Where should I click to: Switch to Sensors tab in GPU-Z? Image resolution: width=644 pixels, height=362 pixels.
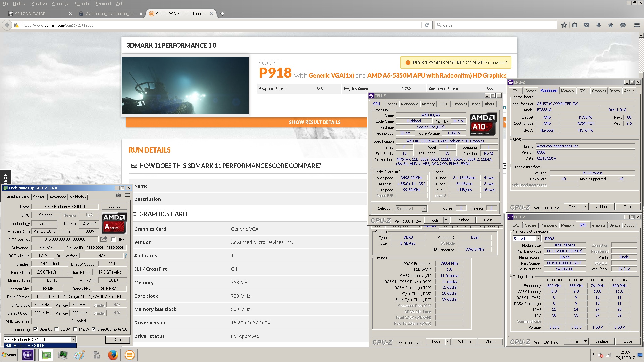[x=39, y=197]
